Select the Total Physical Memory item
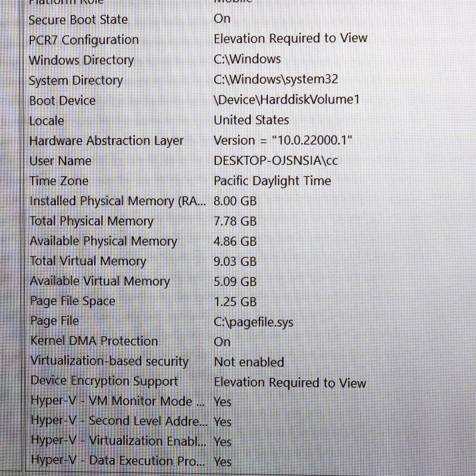The width and height of the screenshot is (476, 476). click(91, 221)
